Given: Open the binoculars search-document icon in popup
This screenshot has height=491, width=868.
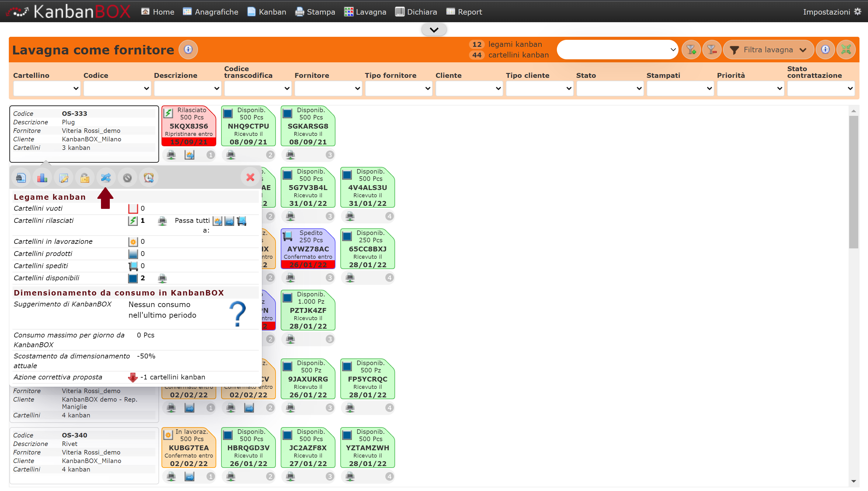Looking at the screenshot, I should [x=21, y=177].
